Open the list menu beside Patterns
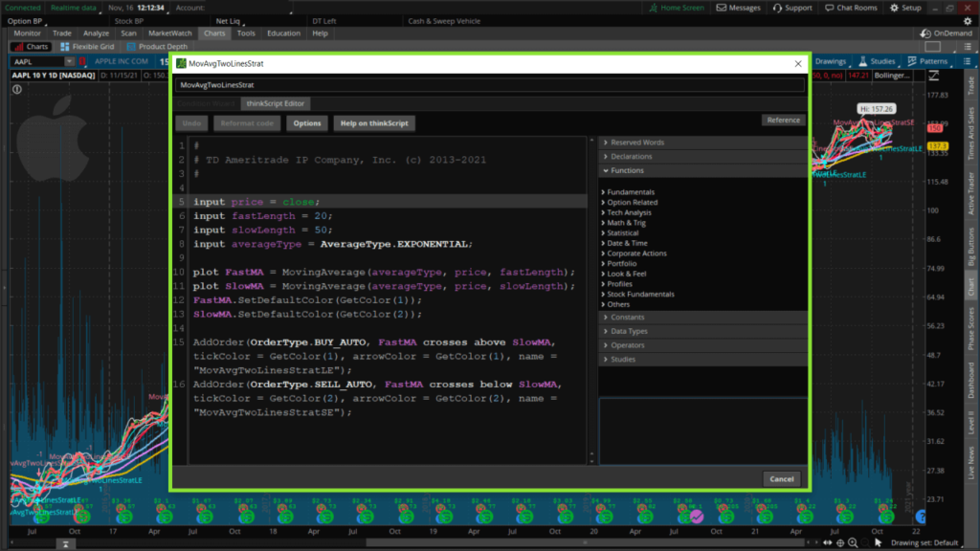Viewport: 980px width, 551px height. click(967, 61)
